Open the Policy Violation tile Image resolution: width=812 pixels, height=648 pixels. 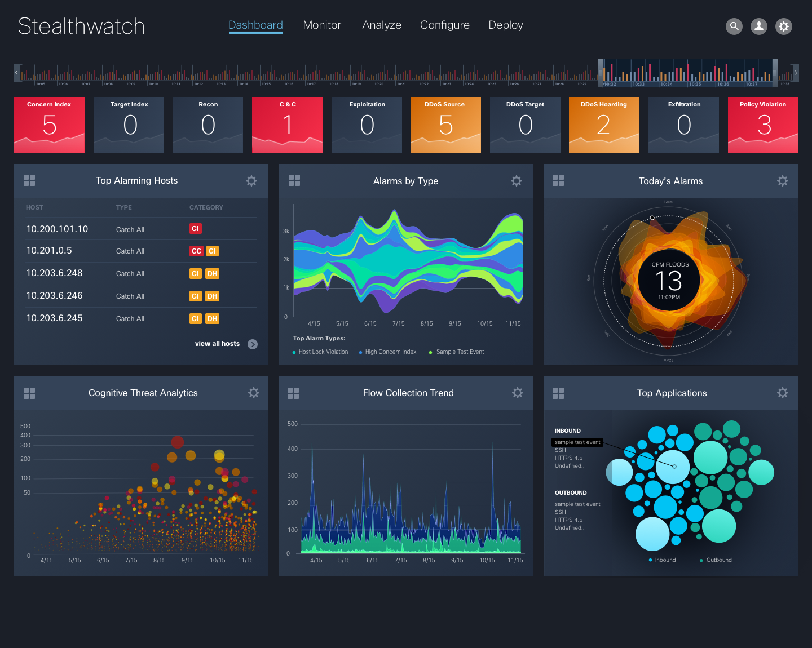tap(763, 125)
